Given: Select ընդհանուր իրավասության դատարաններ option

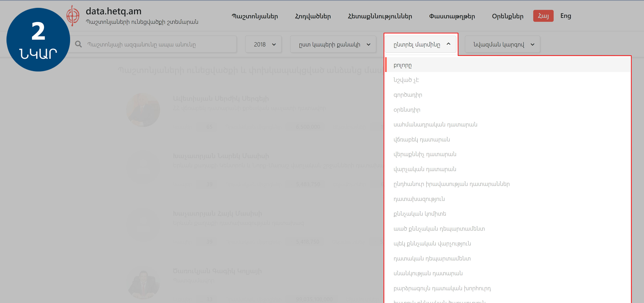Looking at the screenshot, I should pyautogui.click(x=508, y=184).
